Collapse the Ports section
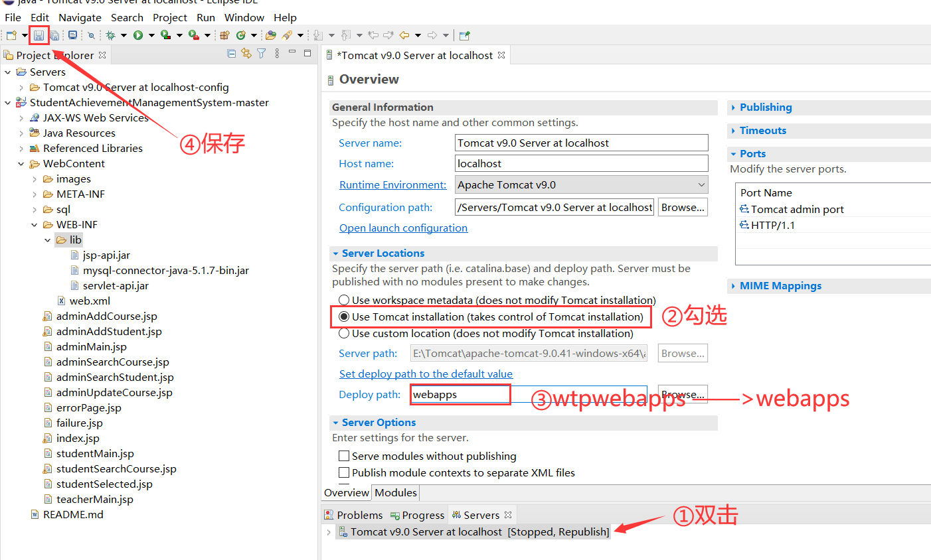The width and height of the screenshot is (931, 560). [x=733, y=154]
